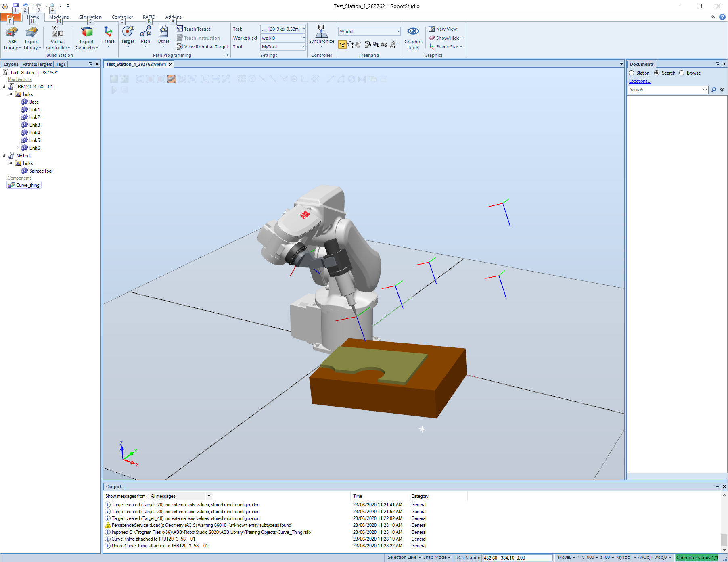728x562 pixels.
Task: Click the search magnifier in Documents
Action: tap(713, 90)
